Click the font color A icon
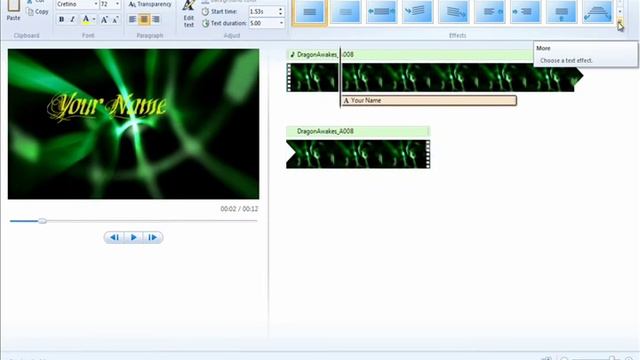 pos(86,19)
